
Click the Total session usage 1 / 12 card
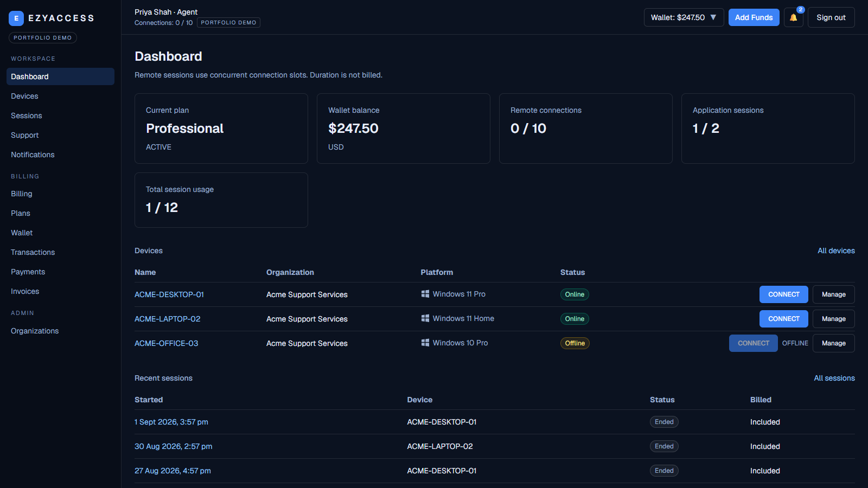221,200
